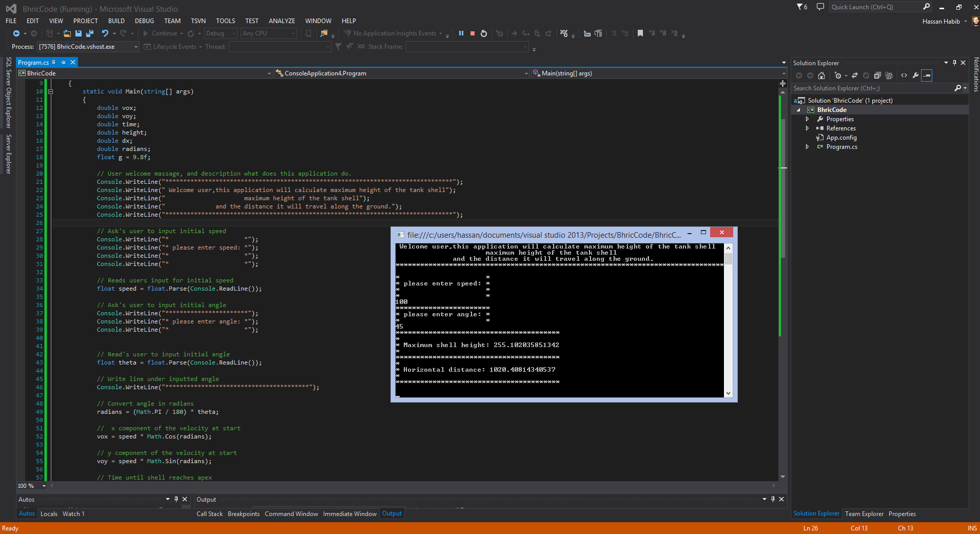
Task: Click Show All Files icon
Action: pyautogui.click(x=889, y=75)
